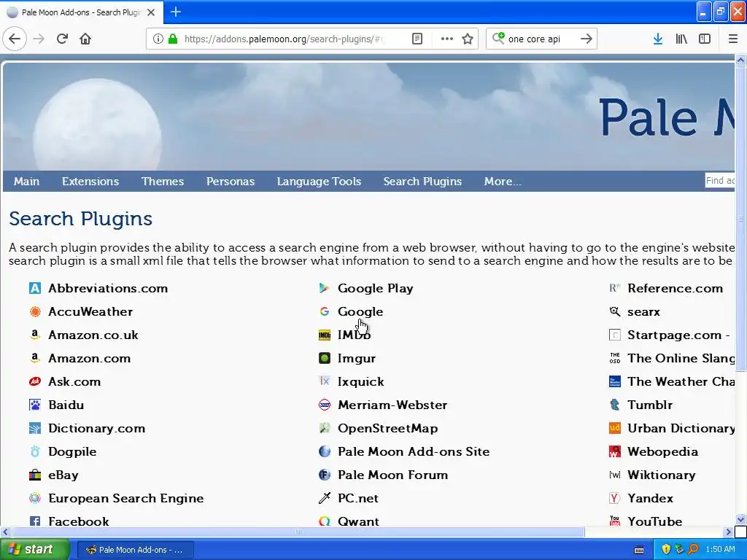This screenshot has height=560, width=747.
Task: Click the Baidu paw icon
Action: (x=35, y=405)
